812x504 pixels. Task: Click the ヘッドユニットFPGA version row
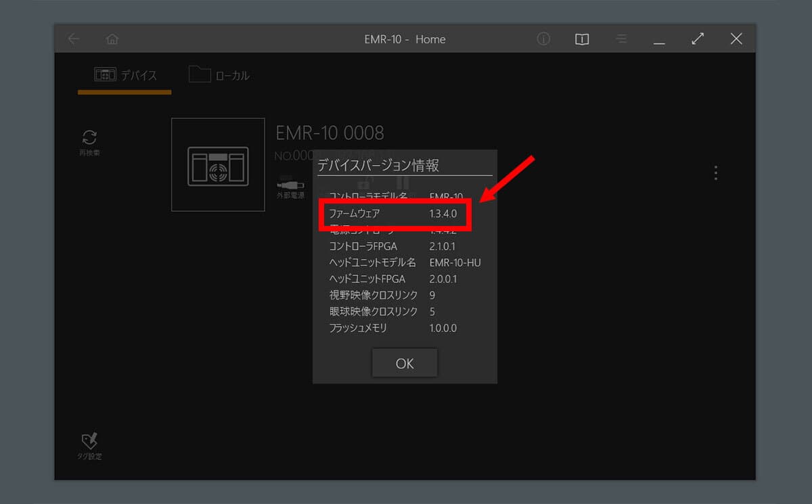click(x=394, y=279)
